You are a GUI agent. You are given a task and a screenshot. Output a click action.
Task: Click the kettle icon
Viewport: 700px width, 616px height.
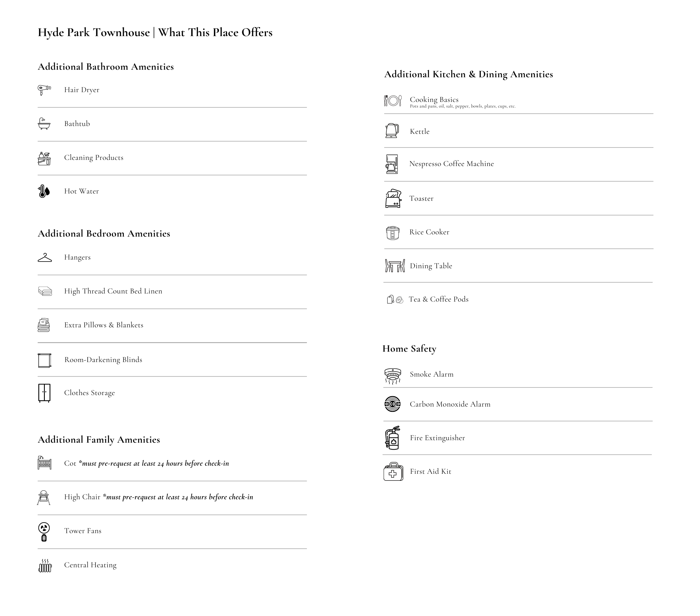pos(392,131)
